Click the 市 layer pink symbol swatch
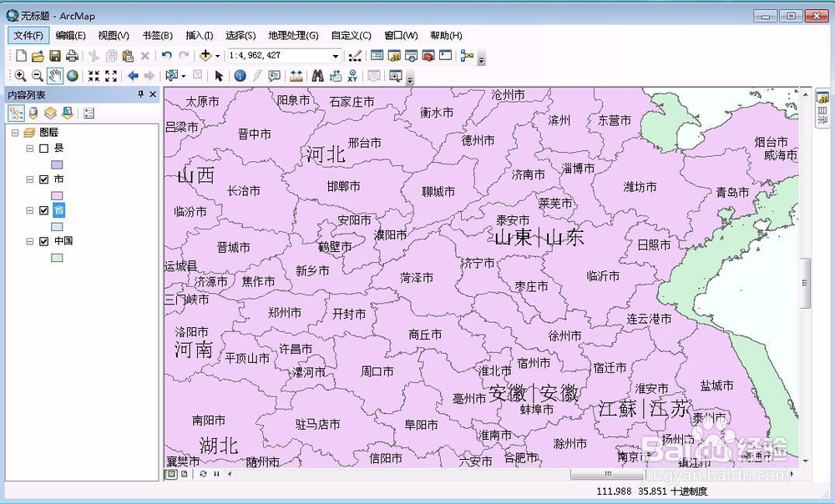Viewport: 835px width, 504px height. pos(57,195)
